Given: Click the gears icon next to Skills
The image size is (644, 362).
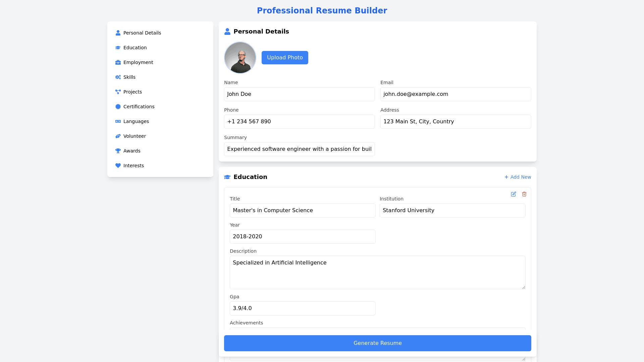Looking at the screenshot, I should pyautogui.click(x=118, y=77).
